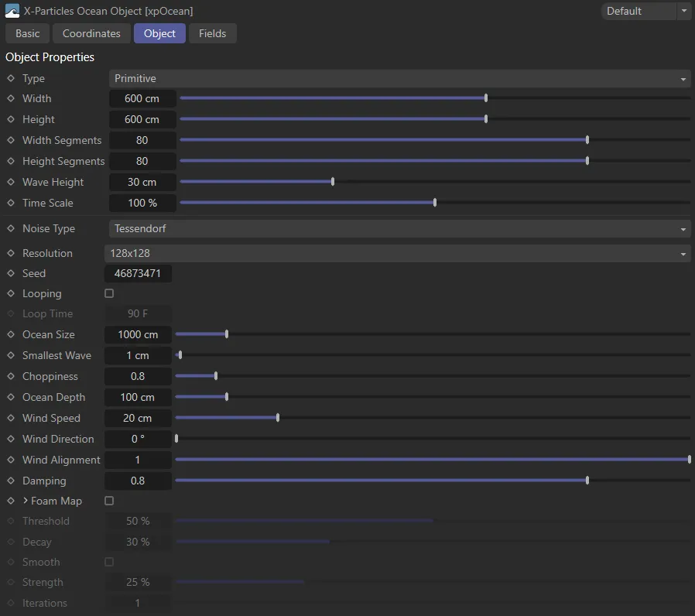
Task: Enable the Looping checkbox
Action: tap(108, 293)
